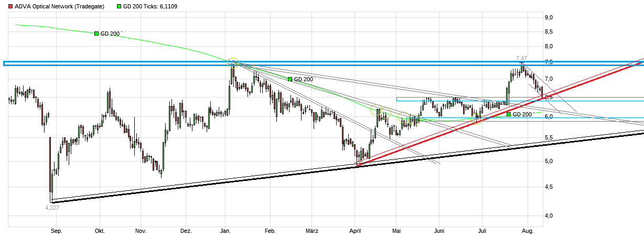
Task: Click the red ADVA Optical Network legend square
Action: (11, 6)
